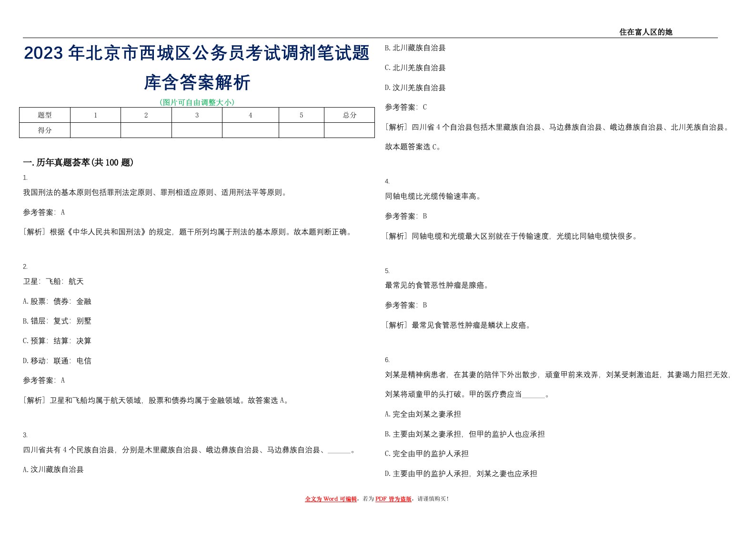Click question 4 statement '同轴电缆比光缆传输速率高。'
The width and height of the screenshot is (756, 534).
coord(434,197)
